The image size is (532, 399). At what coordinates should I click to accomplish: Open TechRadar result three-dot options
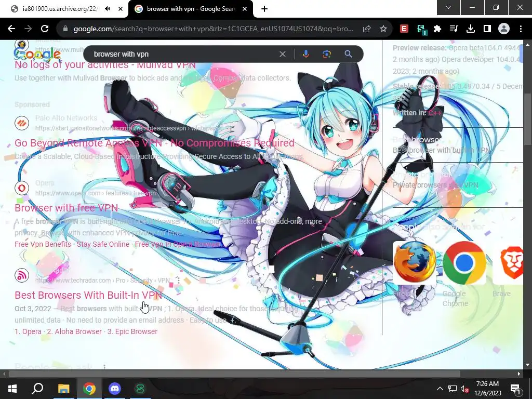tap(178, 280)
